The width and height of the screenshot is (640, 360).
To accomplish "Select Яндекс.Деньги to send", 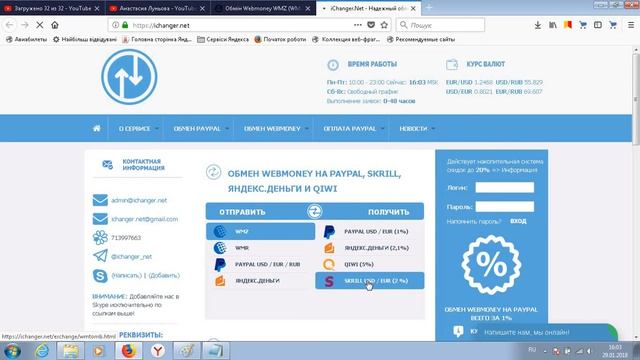I will [x=260, y=281].
